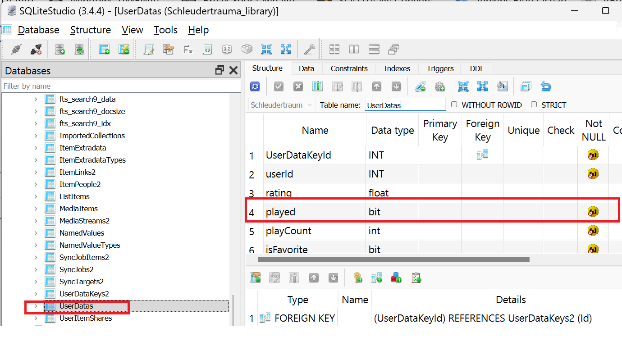Move the selected column up

[377, 86]
